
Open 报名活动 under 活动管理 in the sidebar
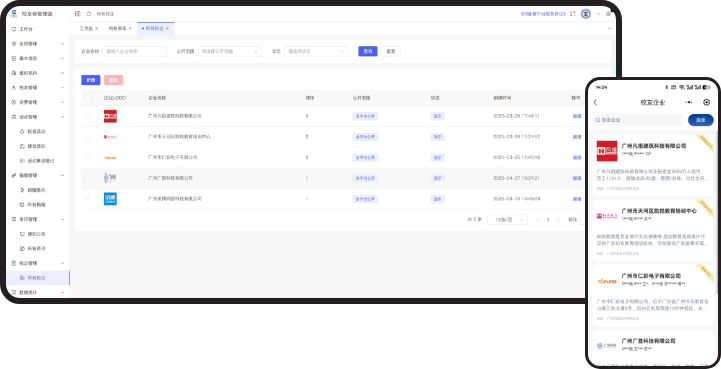tap(35, 132)
